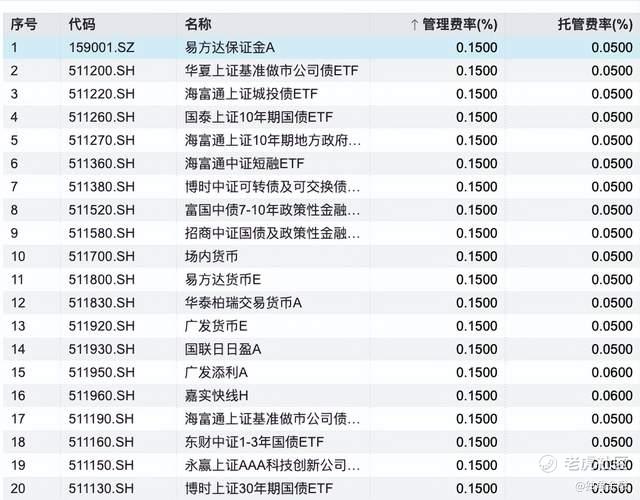This screenshot has height=500, width=640.
Task: Sort by the 代码 column header
Action: (82, 24)
